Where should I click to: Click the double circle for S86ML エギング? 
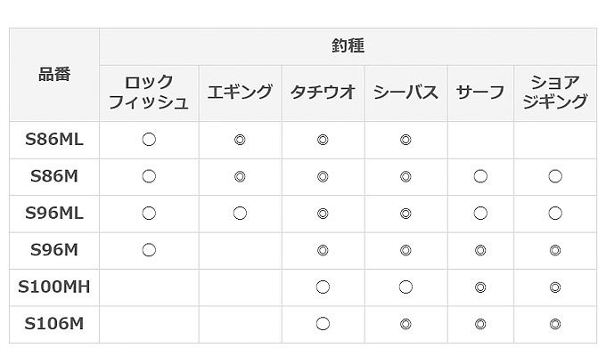(x=240, y=140)
